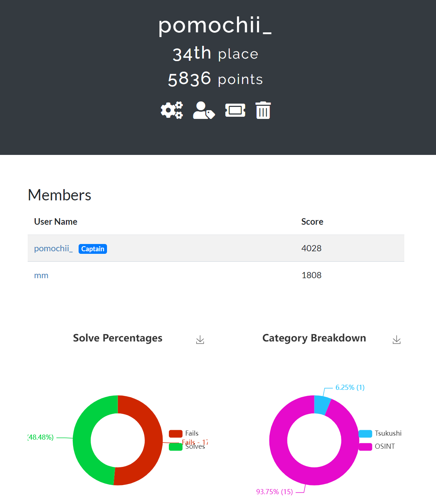Toggle Tsukushi category legend entry
The image size is (436, 504).
tap(380, 433)
